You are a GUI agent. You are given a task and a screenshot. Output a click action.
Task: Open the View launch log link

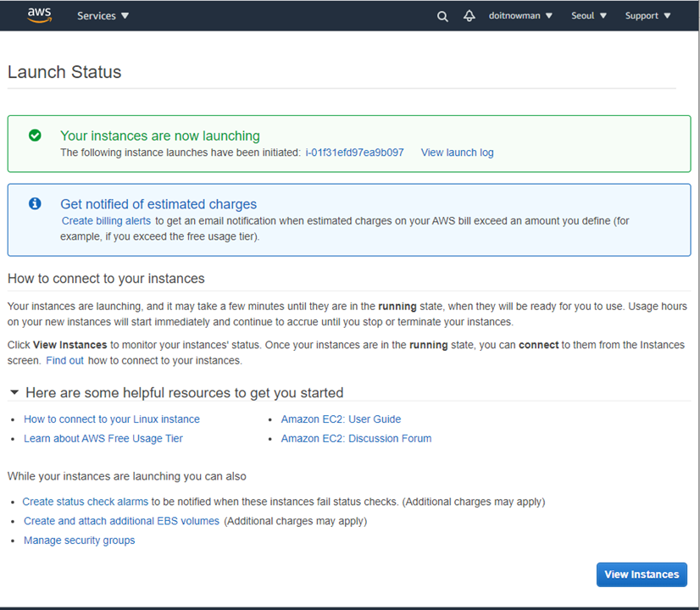click(x=457, y=152)
